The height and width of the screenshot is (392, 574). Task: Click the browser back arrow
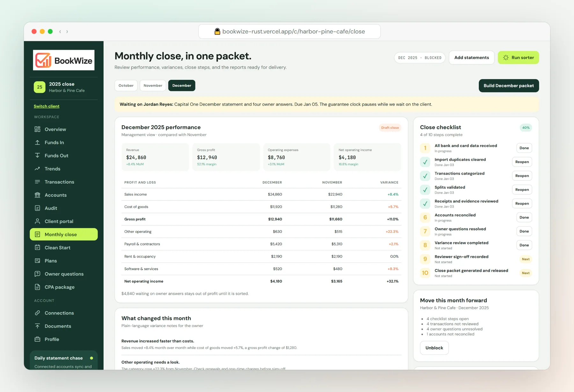60,32
